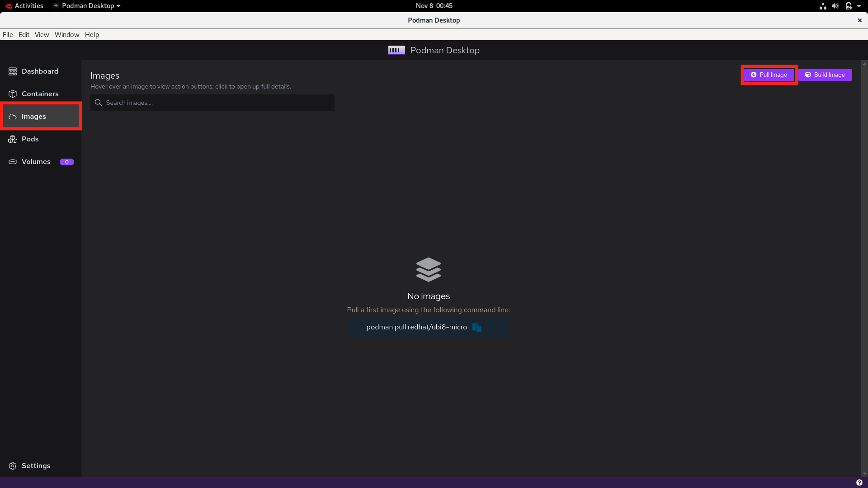Image resolution: width=868 pixels, height=488 pixels.
Task: Click inside the Search images field
Action: tap(212, 103)
